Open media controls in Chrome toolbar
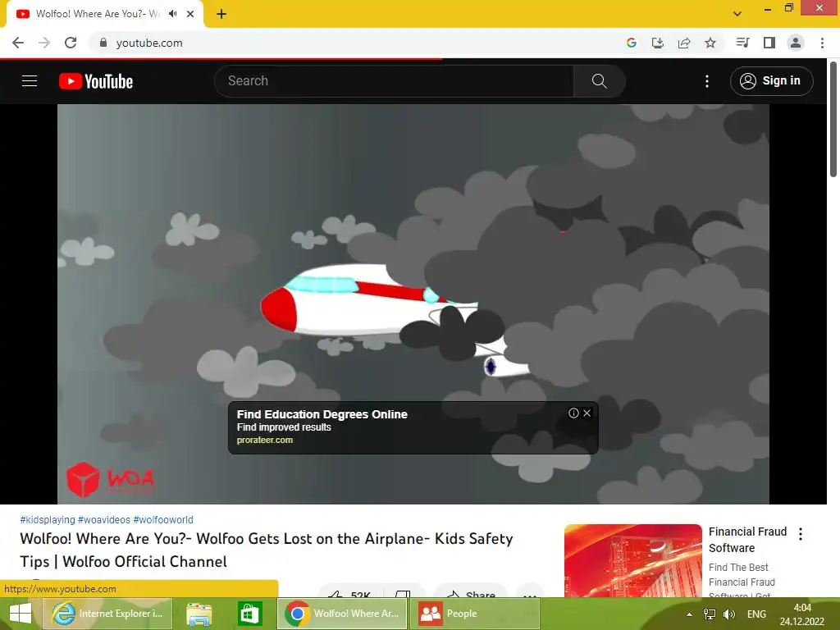This screenshot has height=630, width=840. click(742, 43)
